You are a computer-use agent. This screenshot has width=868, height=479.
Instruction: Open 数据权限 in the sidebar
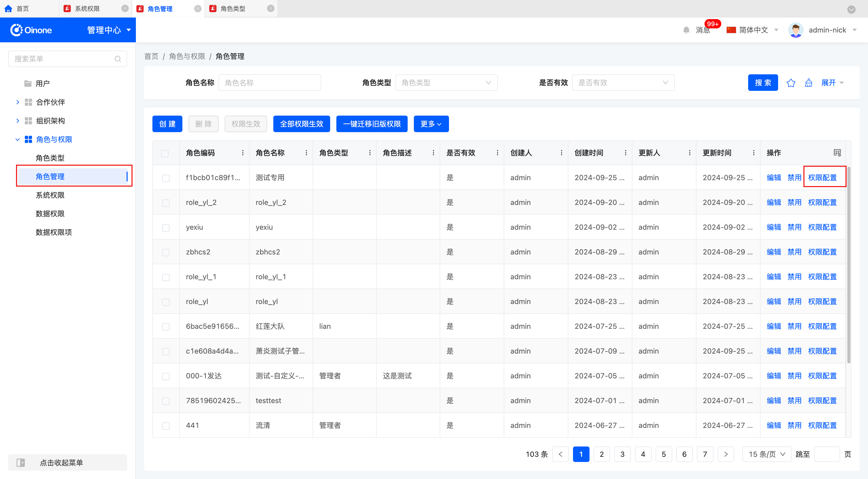50,213
